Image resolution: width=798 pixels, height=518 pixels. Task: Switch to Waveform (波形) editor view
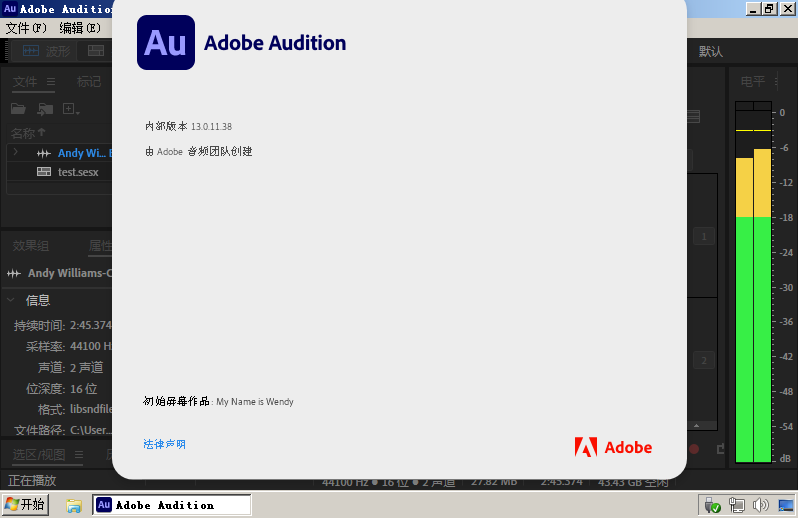[x=46, y=51]
